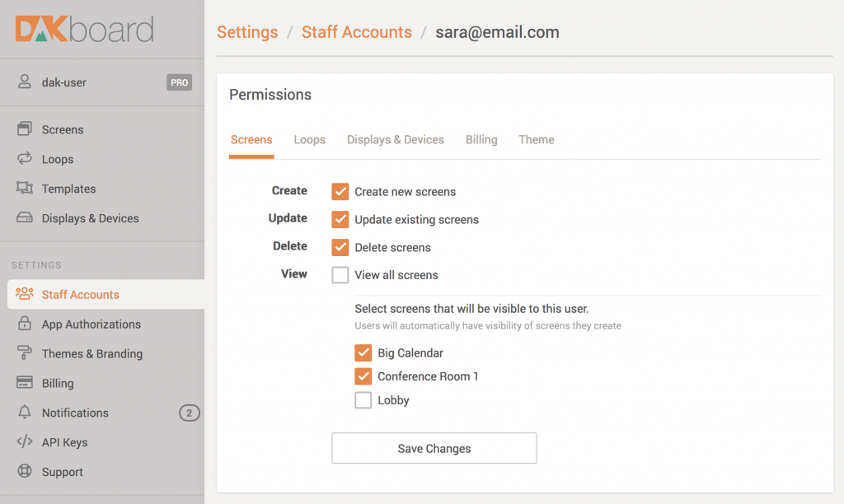Click the notifications count badge 2

pos(189,413)
